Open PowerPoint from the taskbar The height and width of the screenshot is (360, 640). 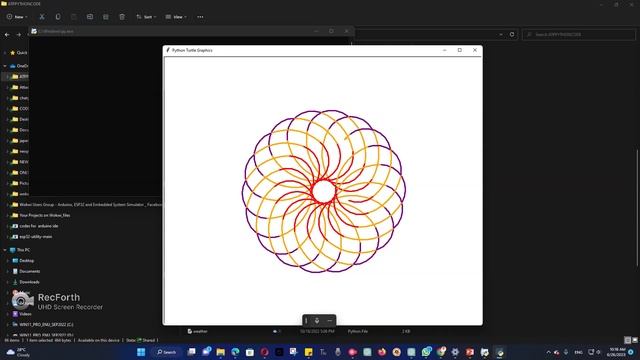pos(470,352)
